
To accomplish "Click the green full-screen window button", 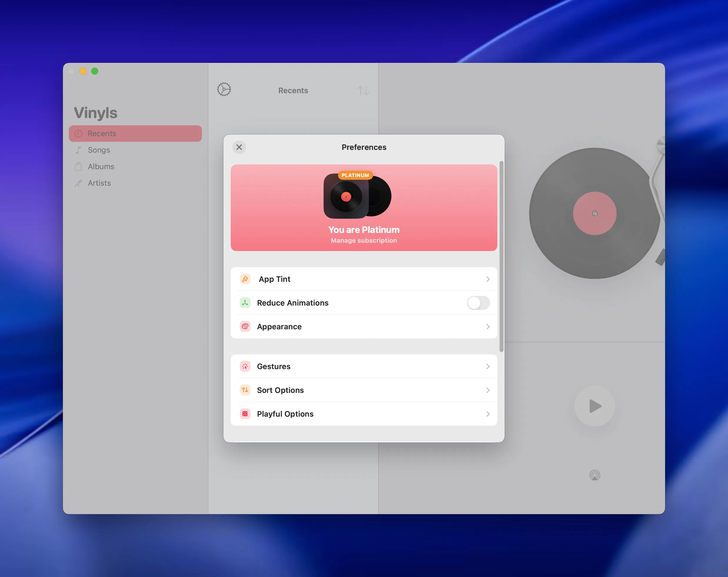I will (x=95, y=71).
